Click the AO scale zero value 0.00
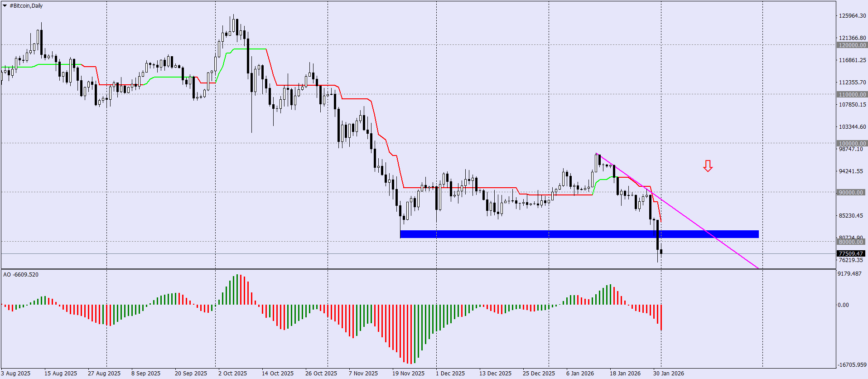This screenshot has width=868, height=379. 843,305
